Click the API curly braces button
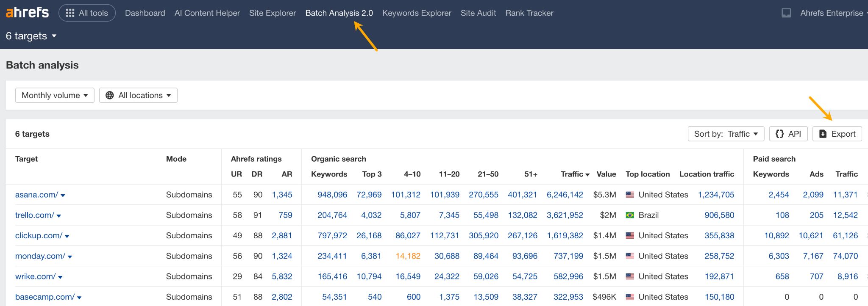 coord(788,134)
